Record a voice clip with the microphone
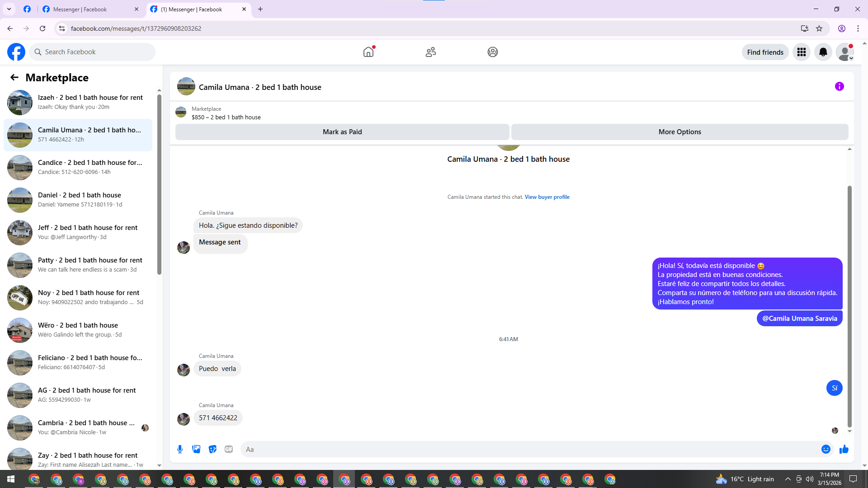 (180, 449)
